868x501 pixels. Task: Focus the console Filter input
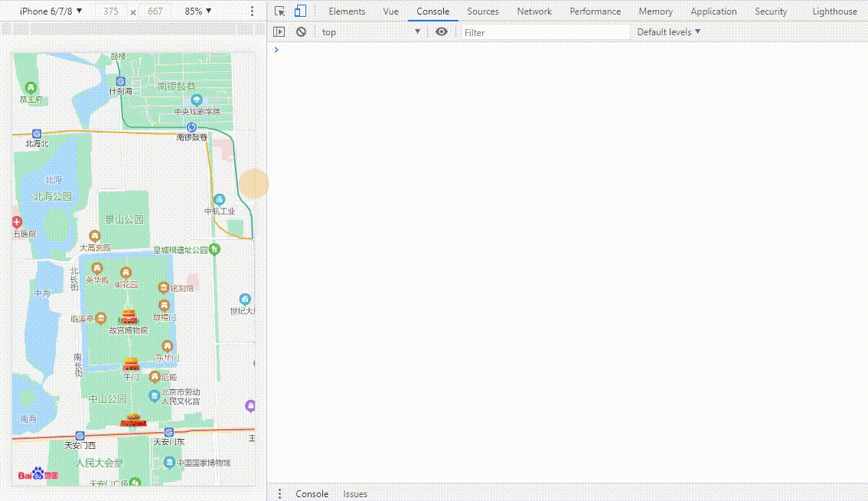tap(545, 33)
